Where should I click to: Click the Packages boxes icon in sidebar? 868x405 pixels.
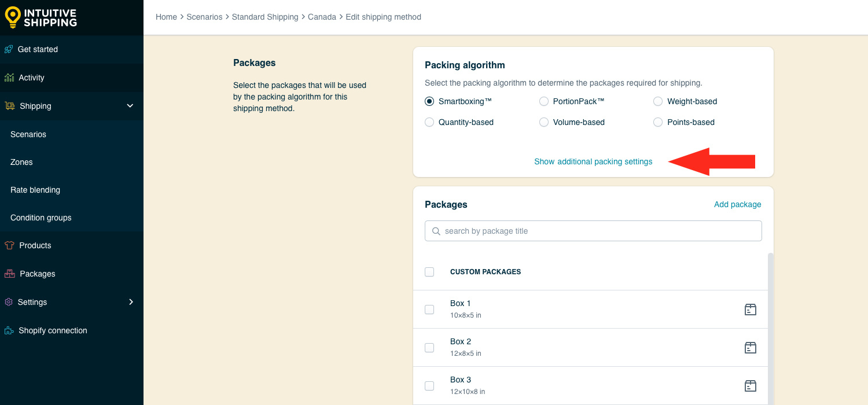[9, 274]
